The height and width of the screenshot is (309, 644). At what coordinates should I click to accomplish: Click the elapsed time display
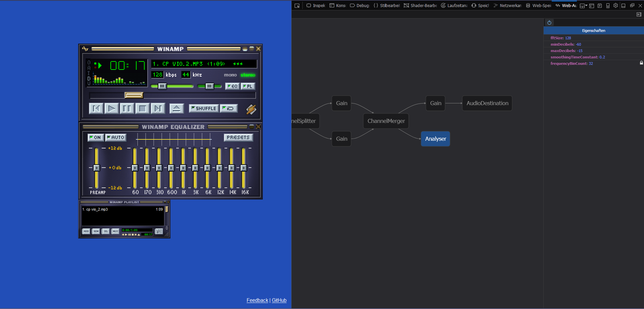pyautogui.click(x=128, y=65)
